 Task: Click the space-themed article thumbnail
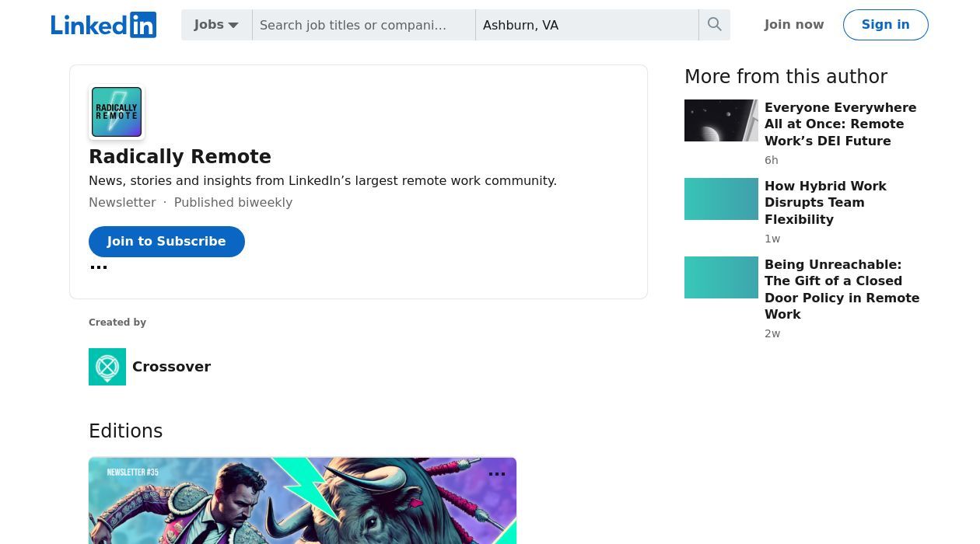pos(721,120)
